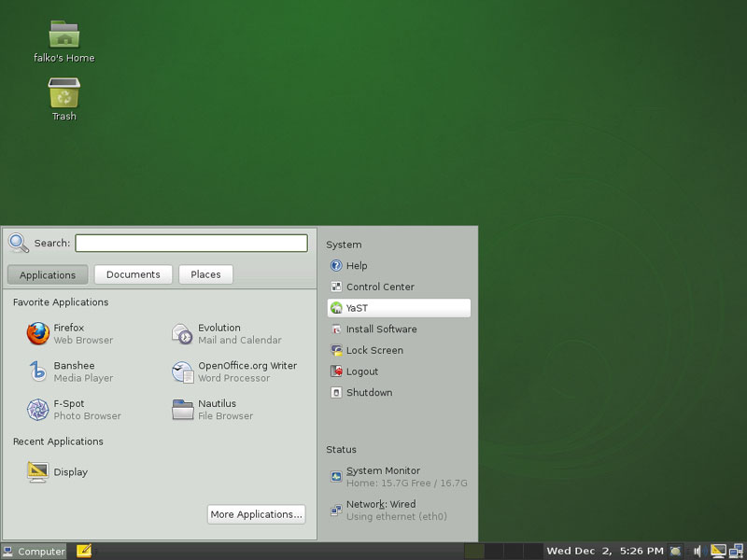Click the Shutdown icon
Screen dimensions: 747x560
[336, 392]
